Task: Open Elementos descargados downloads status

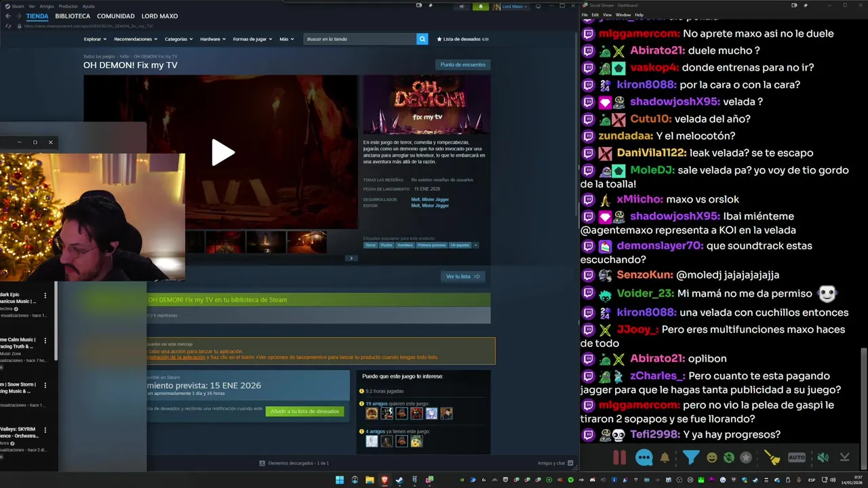Action: (294, 463)
